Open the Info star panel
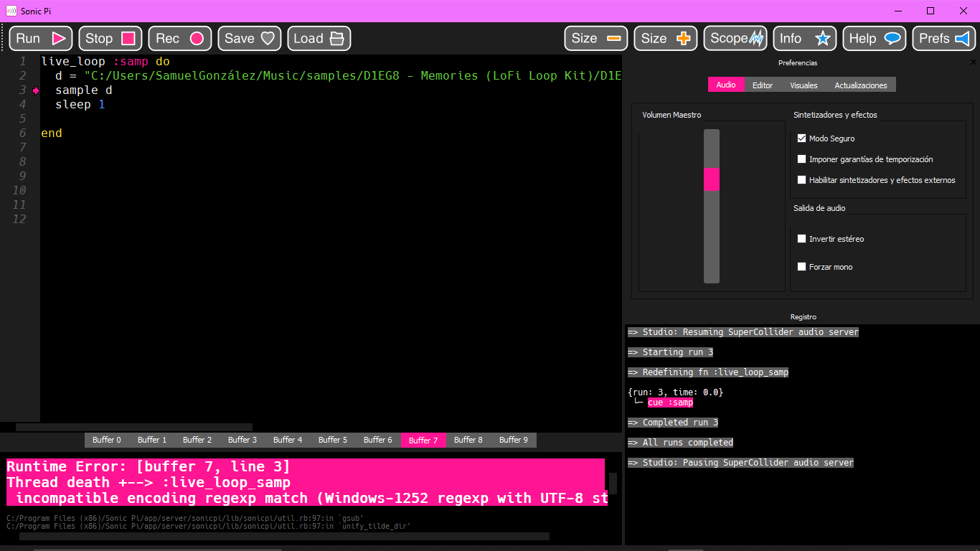The width and height of the screenshot is (980, 551). click(x=805, y=39)
